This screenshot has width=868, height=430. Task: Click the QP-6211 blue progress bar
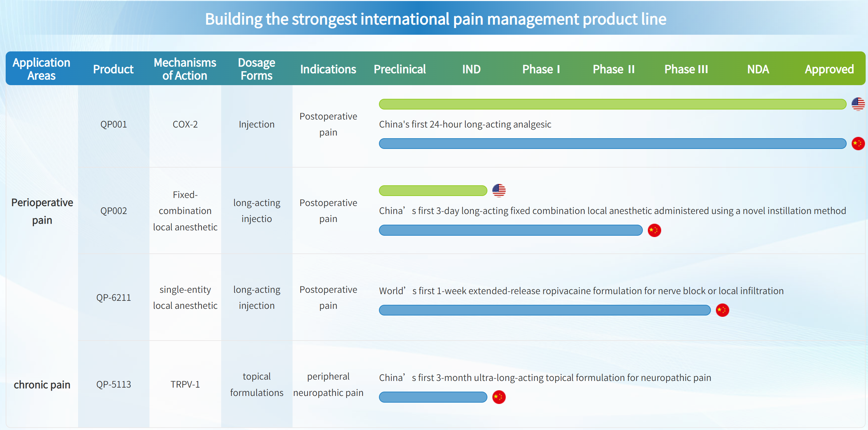pyautogui.click(x=544, y=310)
